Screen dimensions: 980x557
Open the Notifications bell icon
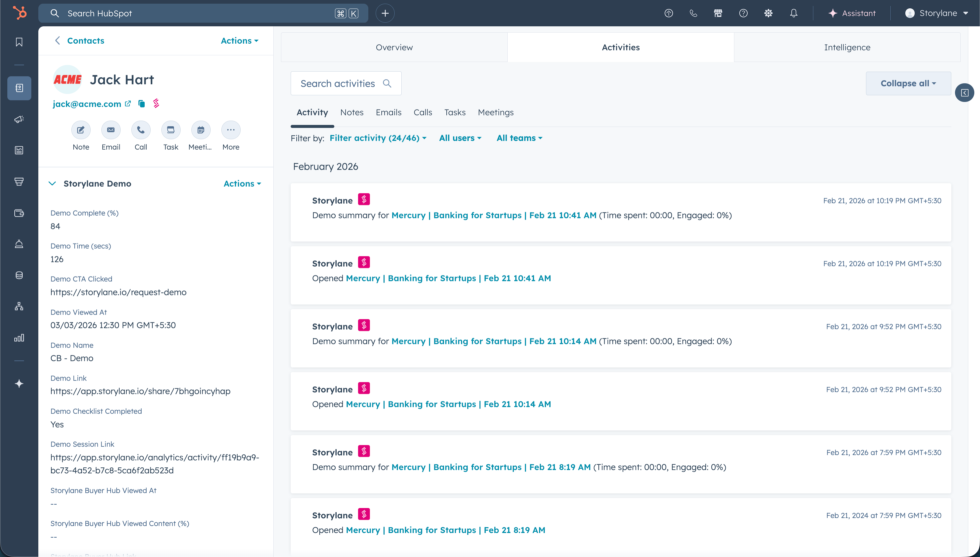[794, 13]
